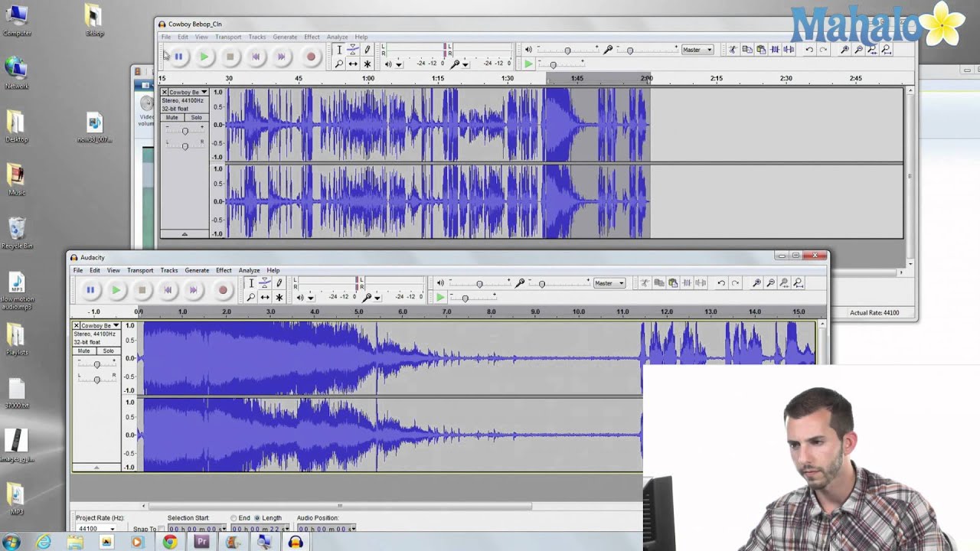Click Cut icon in Cowboy Bebop_Cln window
Viewport: 980px width, 551px height.
click(733, 50)
